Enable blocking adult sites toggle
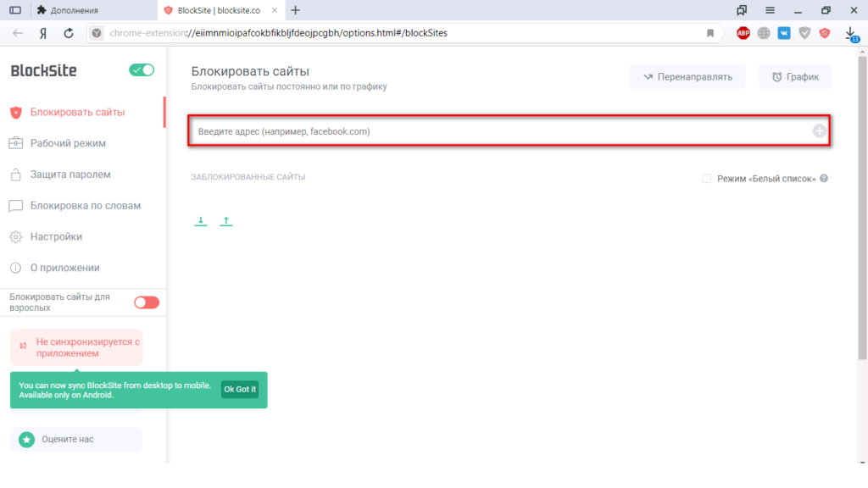 (147, 302)
